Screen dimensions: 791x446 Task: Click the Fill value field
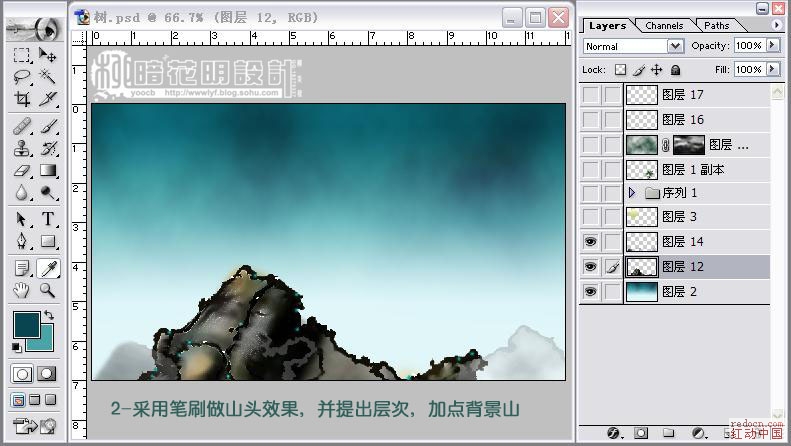click(x=750, y=69)
